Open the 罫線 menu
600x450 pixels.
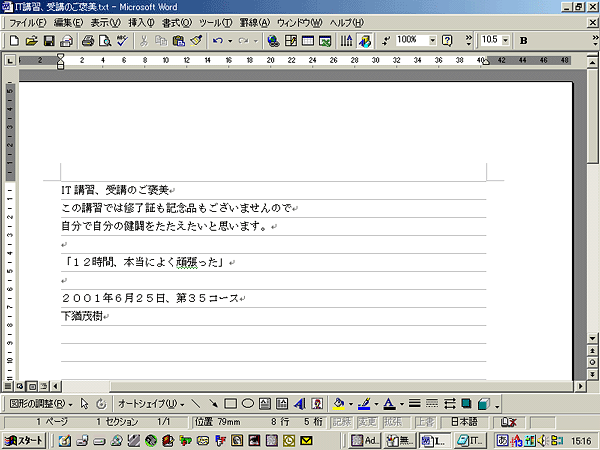coord(254,22)
